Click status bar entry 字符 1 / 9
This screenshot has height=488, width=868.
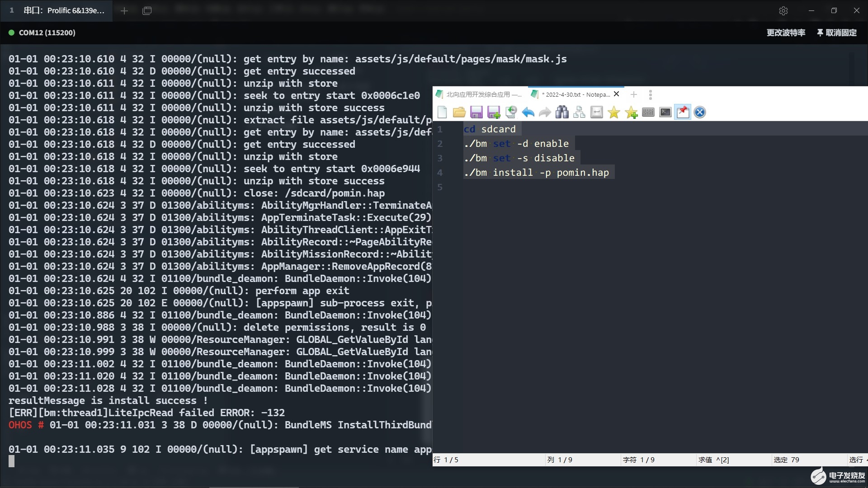click(x=639, y=460)
